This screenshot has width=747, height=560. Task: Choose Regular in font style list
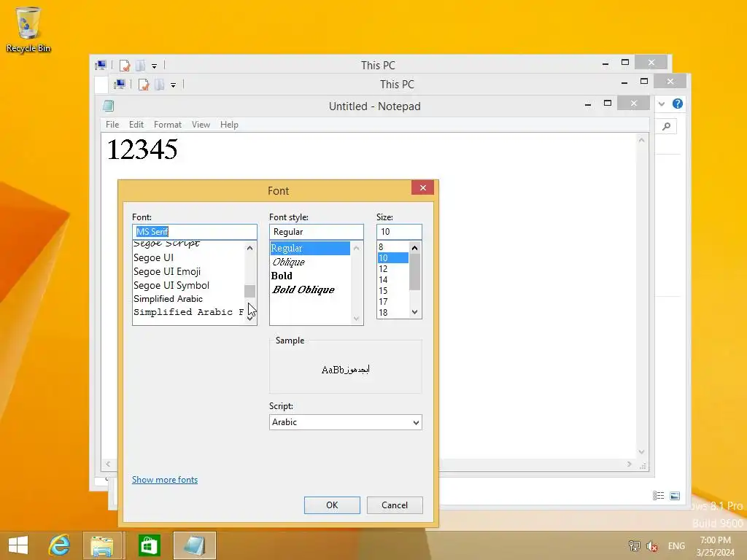[310, 248]
